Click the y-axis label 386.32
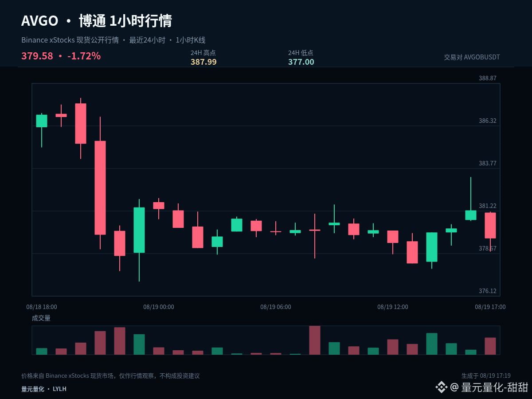This screenshot has height=399, width=532. pos(488,121)
